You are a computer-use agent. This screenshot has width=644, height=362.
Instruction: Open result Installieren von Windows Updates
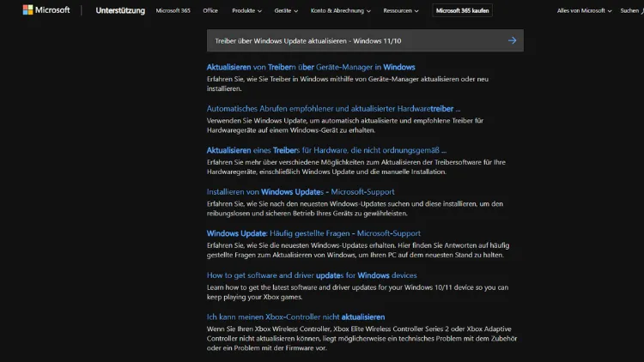coord(301,191)
